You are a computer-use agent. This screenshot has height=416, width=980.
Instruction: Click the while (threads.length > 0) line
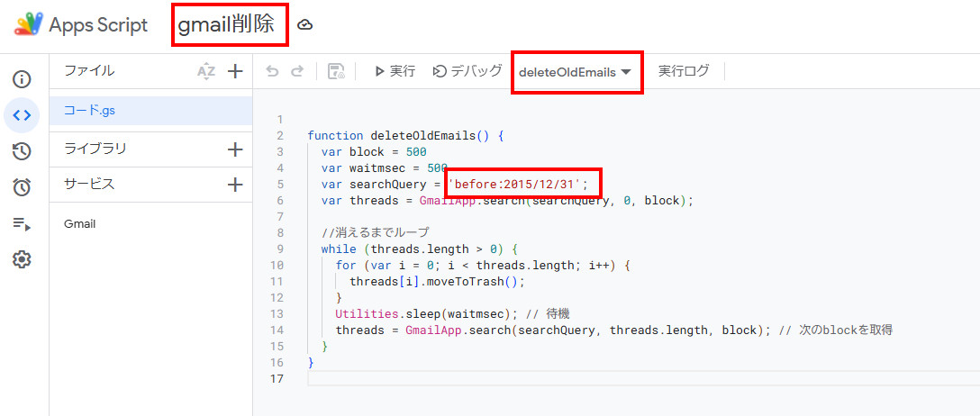pos(420,249)
